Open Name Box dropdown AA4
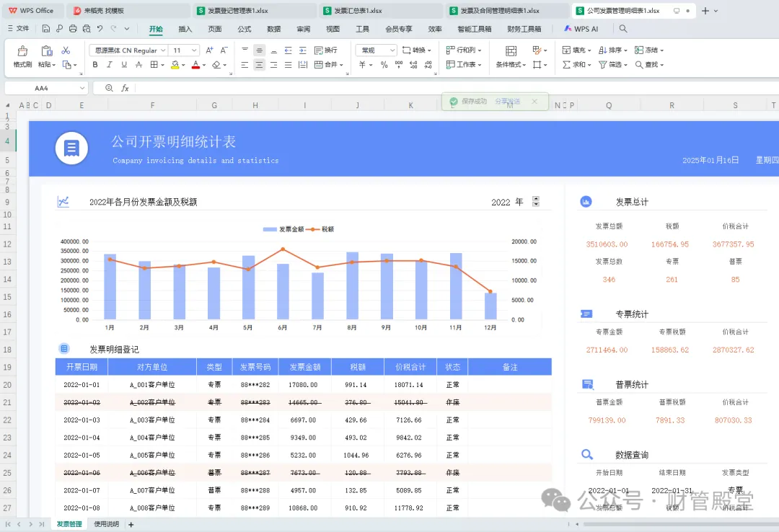Image resolution: width=779 pixels, height=532 pixels. tap(82, 88)
